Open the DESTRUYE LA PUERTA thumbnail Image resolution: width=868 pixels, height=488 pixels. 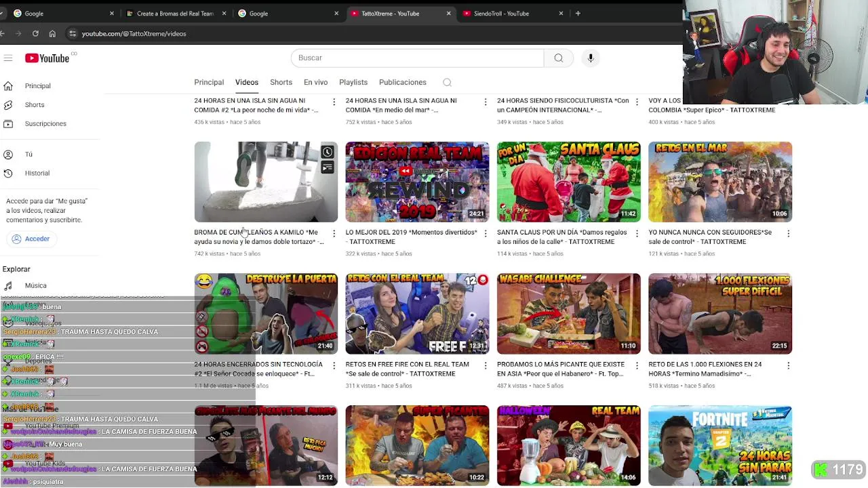click(266, 314)
